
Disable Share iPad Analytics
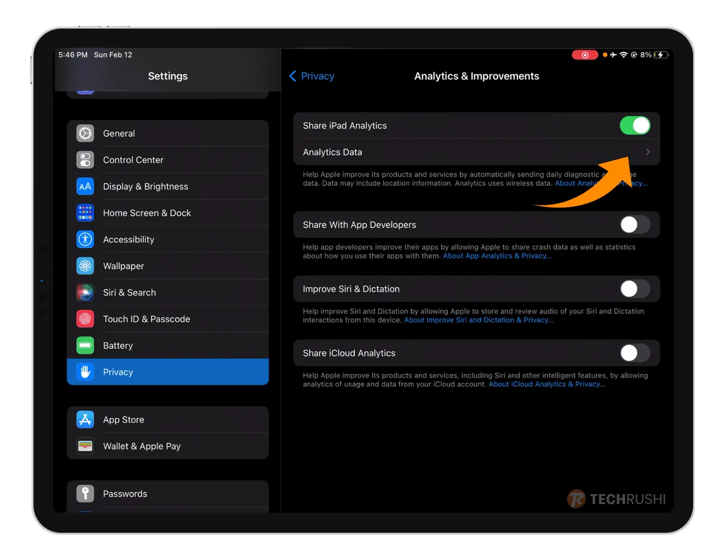[x=635, y=125]
